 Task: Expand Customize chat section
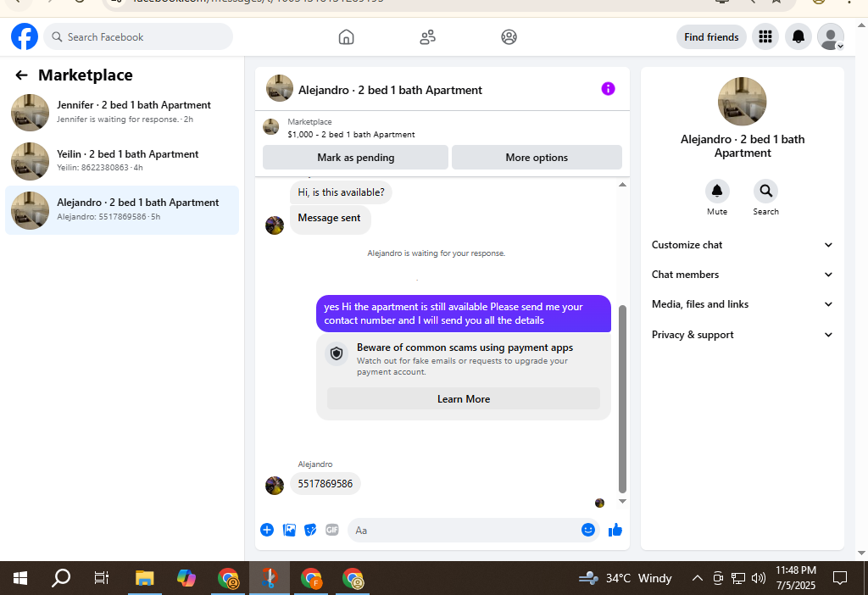[x=742, y=245]
